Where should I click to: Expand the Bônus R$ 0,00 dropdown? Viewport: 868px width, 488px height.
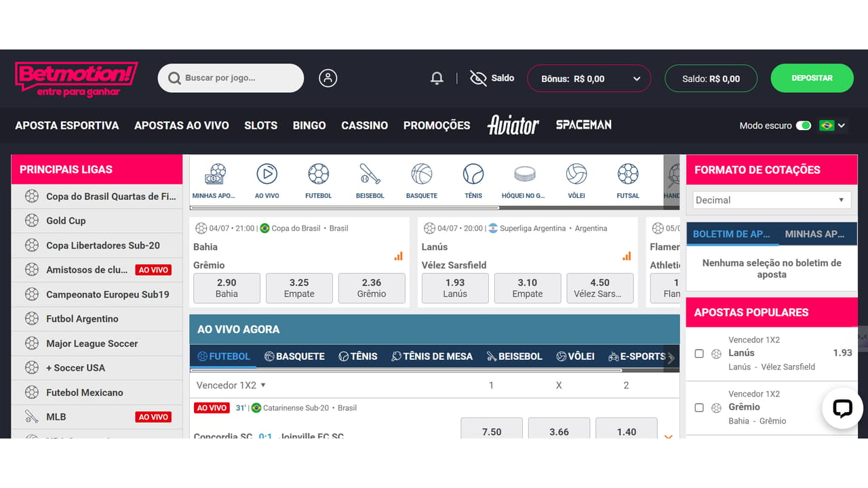click(x=589, y=79)
